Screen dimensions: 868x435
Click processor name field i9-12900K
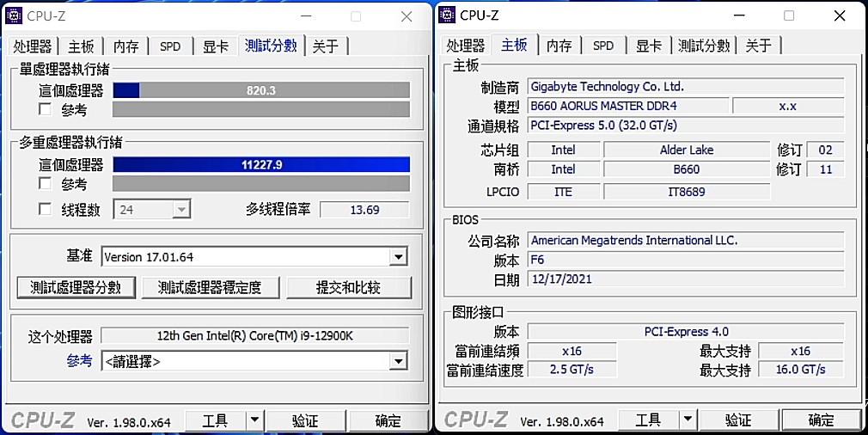coord(255,335)
